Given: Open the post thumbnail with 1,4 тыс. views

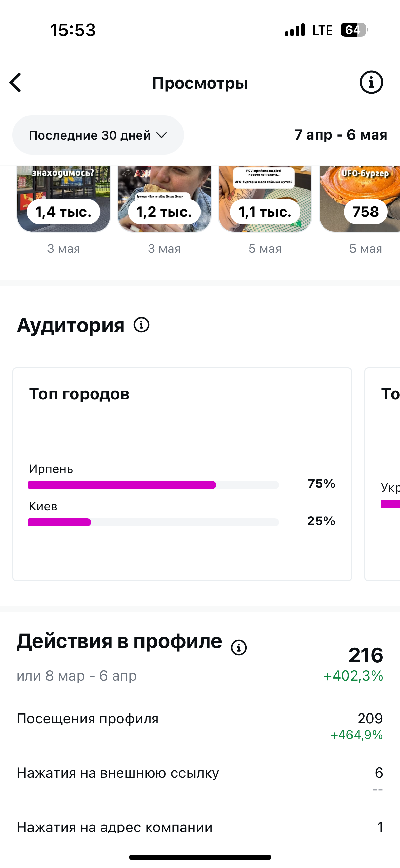Looking at the screenshot, I should 63,199.
